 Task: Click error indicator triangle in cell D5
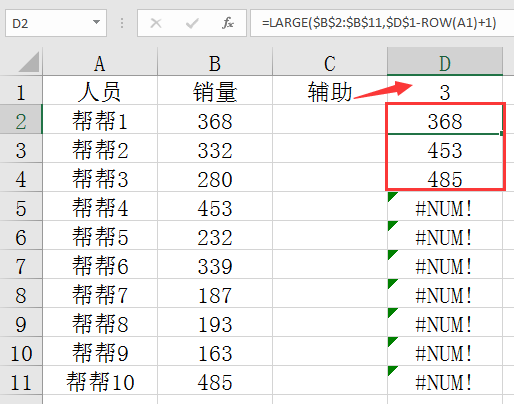coord(392,196)
